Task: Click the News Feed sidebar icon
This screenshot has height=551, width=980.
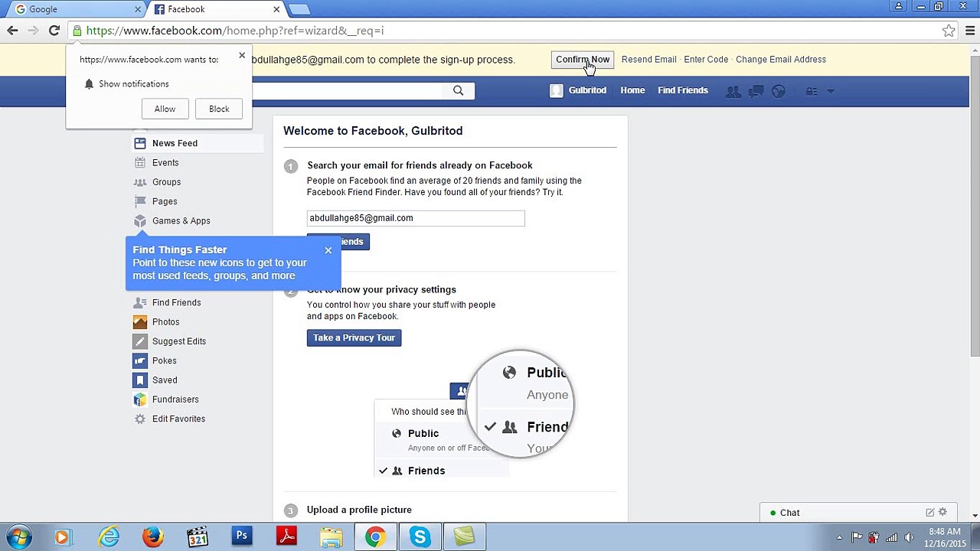Action: (x=140, y=143)
